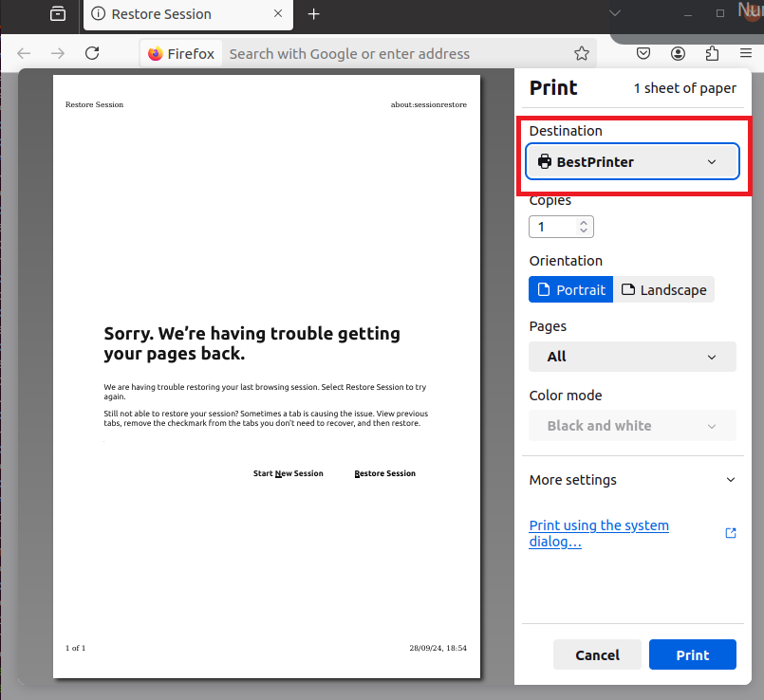Increase the number of copies
Image resolution: width=764 pixels, height=700 pixels.
584,223
